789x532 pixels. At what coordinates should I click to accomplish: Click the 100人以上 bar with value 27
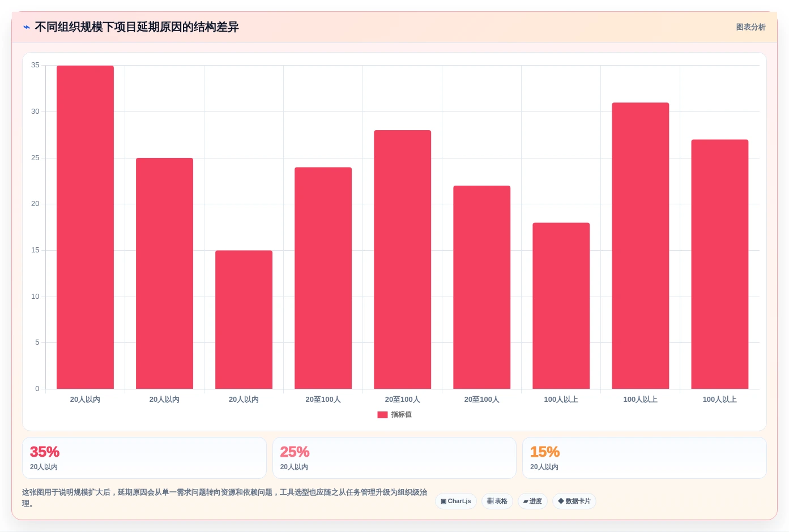click(x=719, y=264)
